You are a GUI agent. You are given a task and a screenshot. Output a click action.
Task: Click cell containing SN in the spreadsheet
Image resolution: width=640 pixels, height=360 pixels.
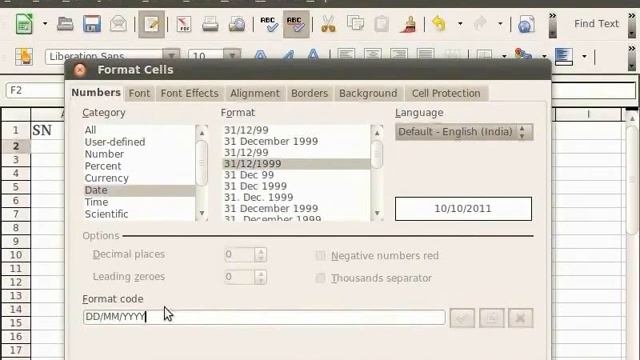[x=47, y=131]
